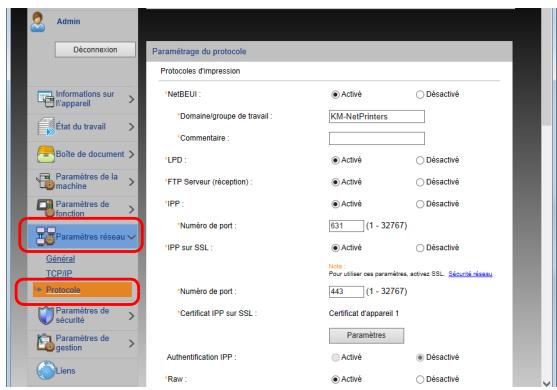This screenshot has width=557, height=390.
Task: Select Désactivé for LPD
Action: click(x=420, y=160)
